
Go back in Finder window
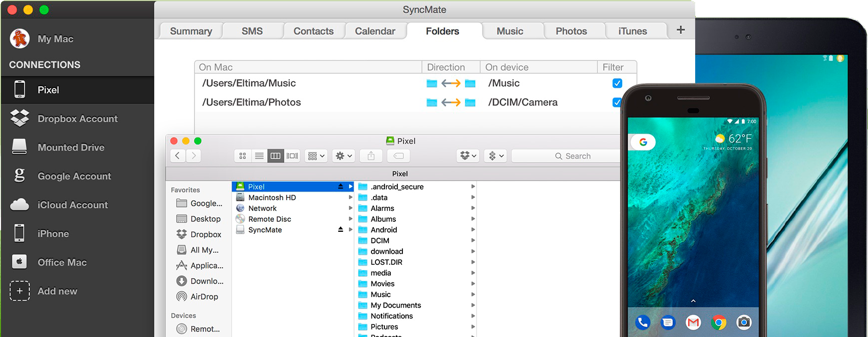point(178,156)
